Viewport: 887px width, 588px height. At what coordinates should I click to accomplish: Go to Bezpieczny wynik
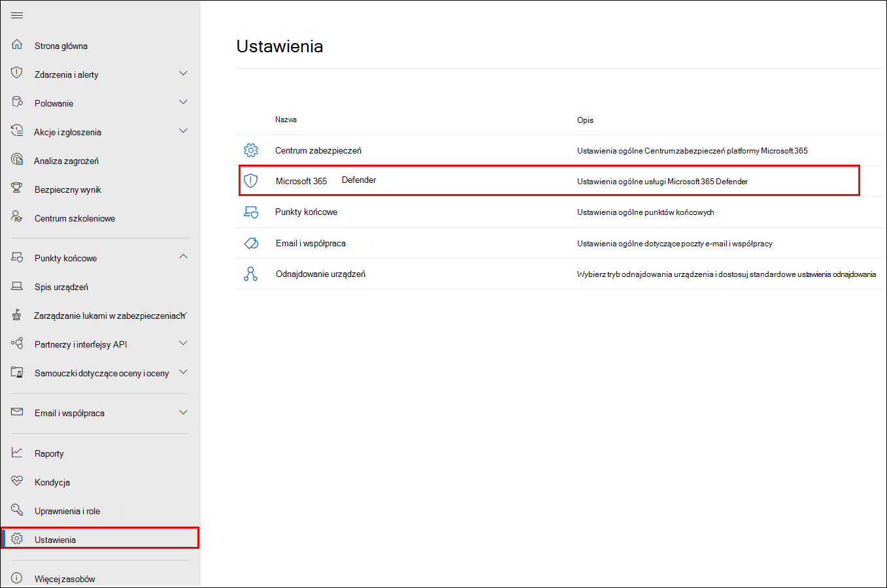(x=68, y=189)
